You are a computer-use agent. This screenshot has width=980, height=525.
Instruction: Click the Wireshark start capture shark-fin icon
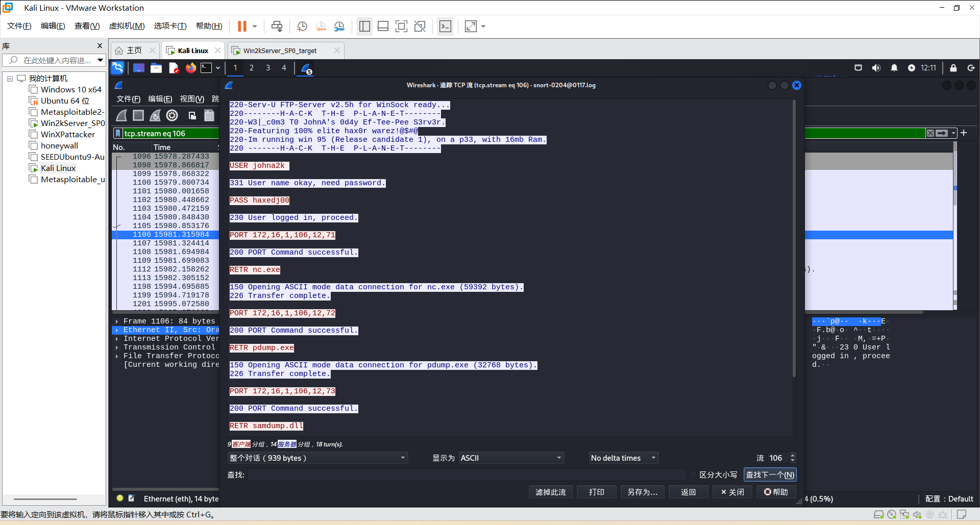pyautogui.click(x=121, y=116)
